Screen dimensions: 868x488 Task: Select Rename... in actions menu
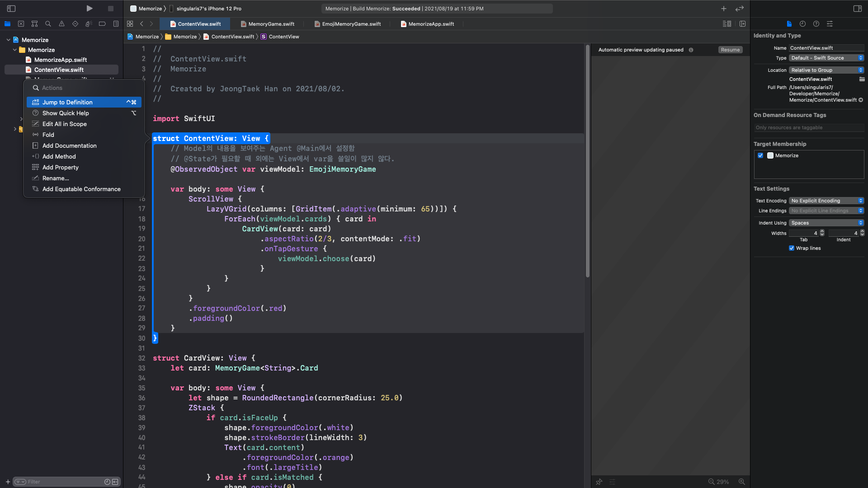tap(56, 178)
